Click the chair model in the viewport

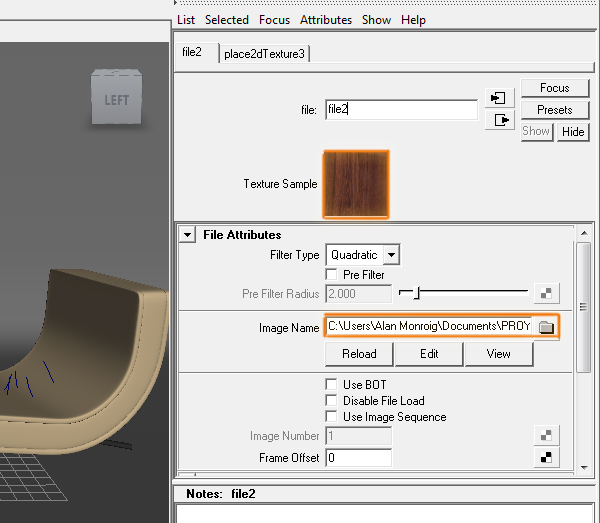(85, 360)
